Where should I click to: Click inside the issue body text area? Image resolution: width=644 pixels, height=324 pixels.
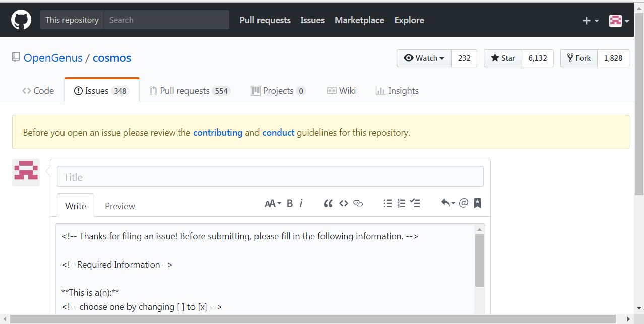point(266,269)
